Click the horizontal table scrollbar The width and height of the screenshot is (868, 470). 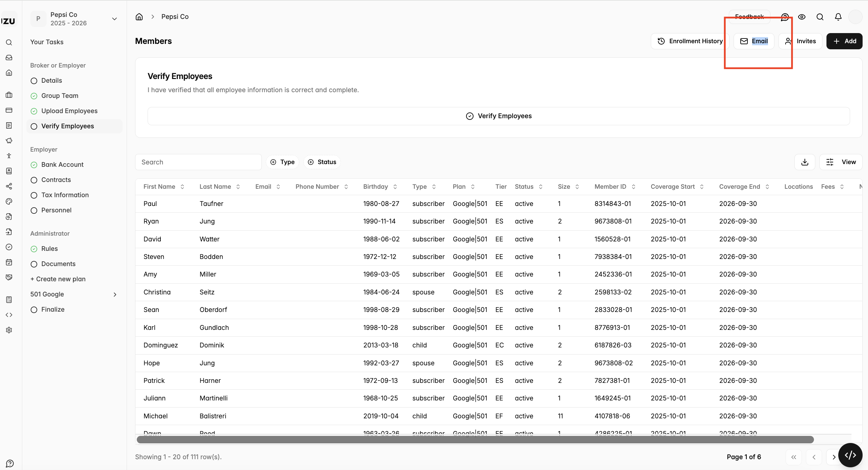coord(475,439)
